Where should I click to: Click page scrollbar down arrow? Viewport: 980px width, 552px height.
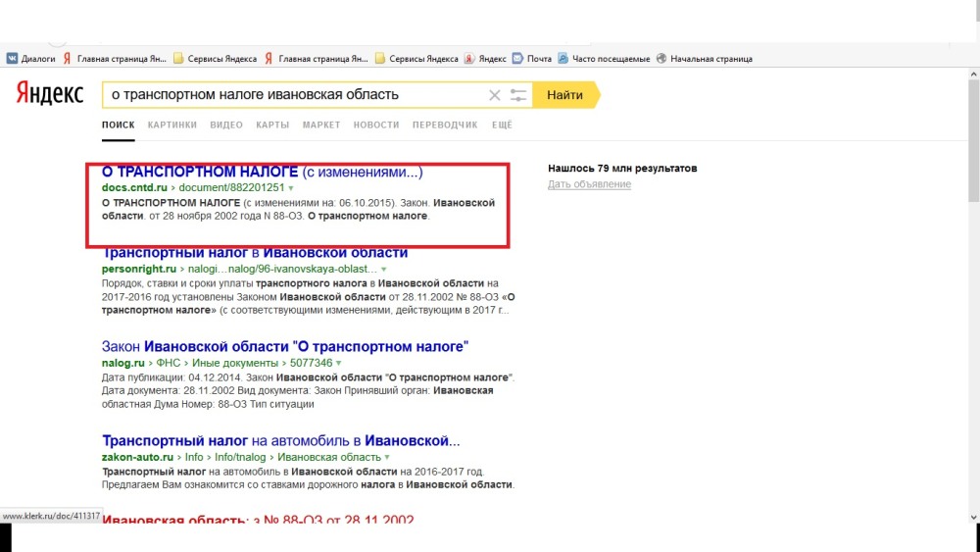tap(974, 517)
